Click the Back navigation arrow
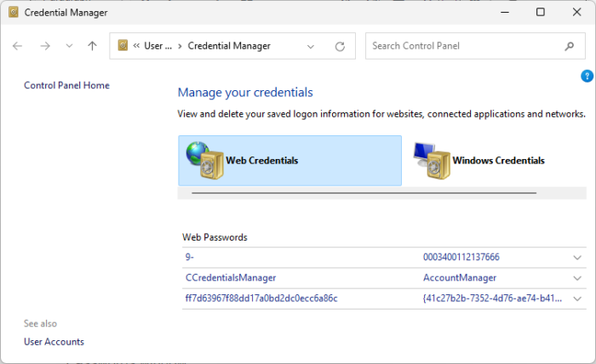Viewport: 596px width, 364px height. (18, 46)
